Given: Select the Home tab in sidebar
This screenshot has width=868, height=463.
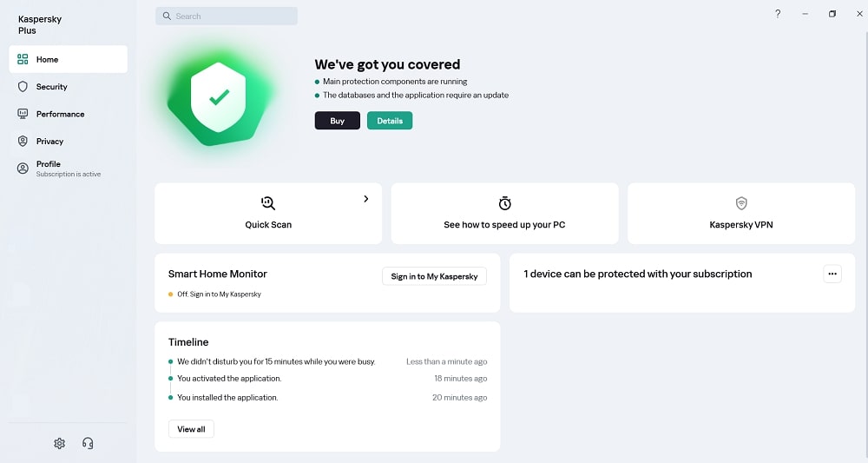Looking at the screenshot, I should click(68, 59).
